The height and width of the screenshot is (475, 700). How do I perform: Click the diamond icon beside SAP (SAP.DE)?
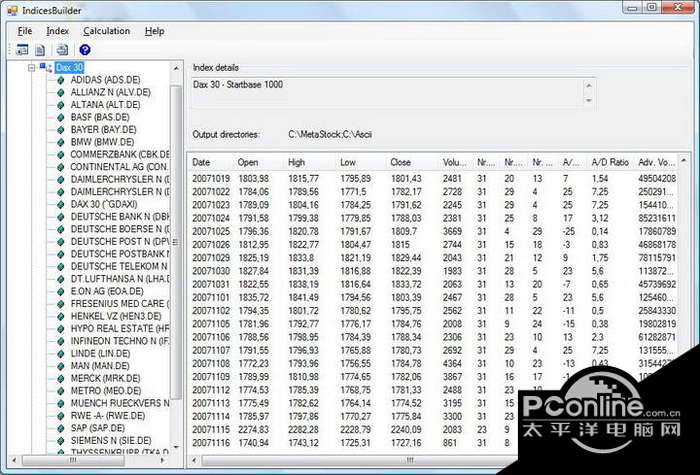pos(61,428)
